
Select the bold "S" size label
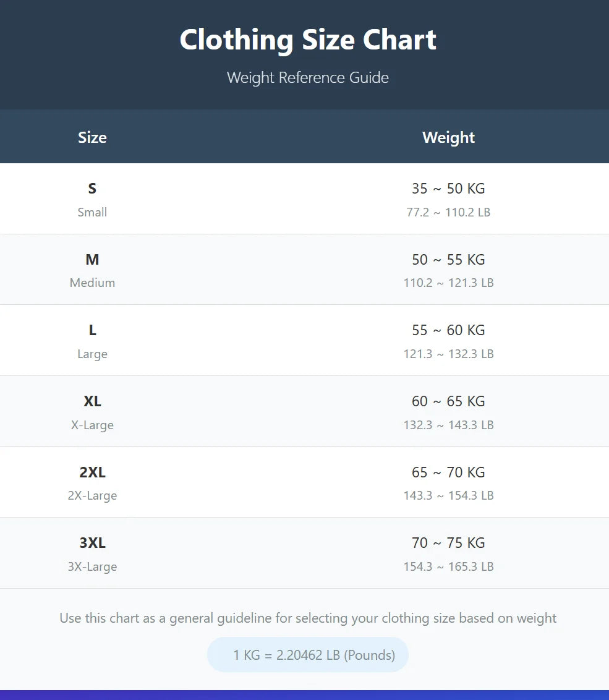(x=92, y=189)
